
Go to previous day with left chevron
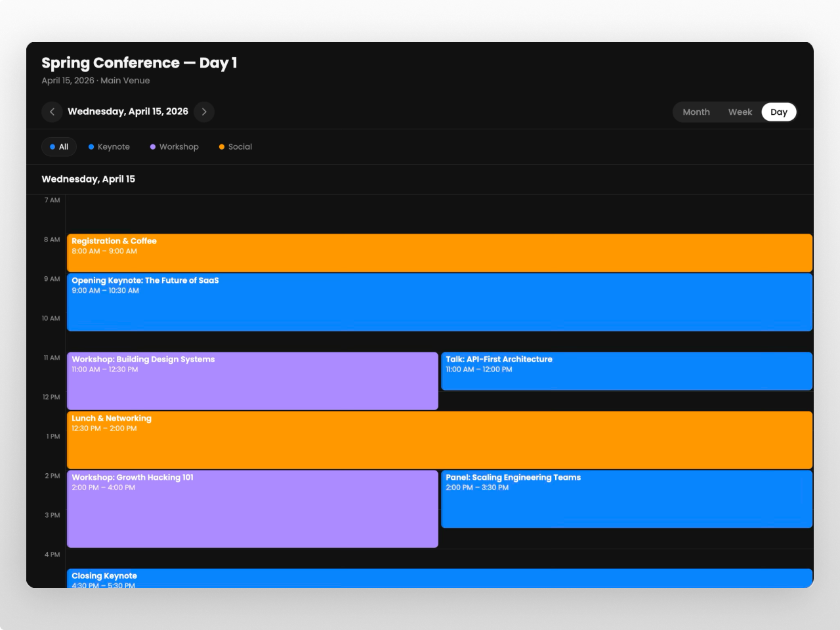point(52,112)
